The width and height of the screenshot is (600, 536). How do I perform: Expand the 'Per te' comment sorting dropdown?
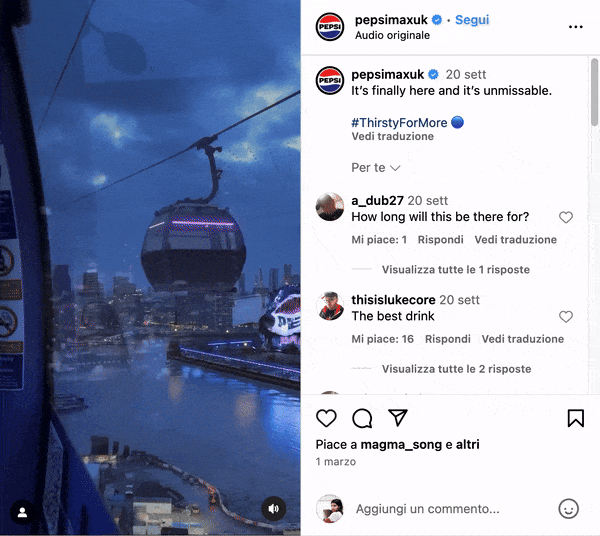click(376, 168)
